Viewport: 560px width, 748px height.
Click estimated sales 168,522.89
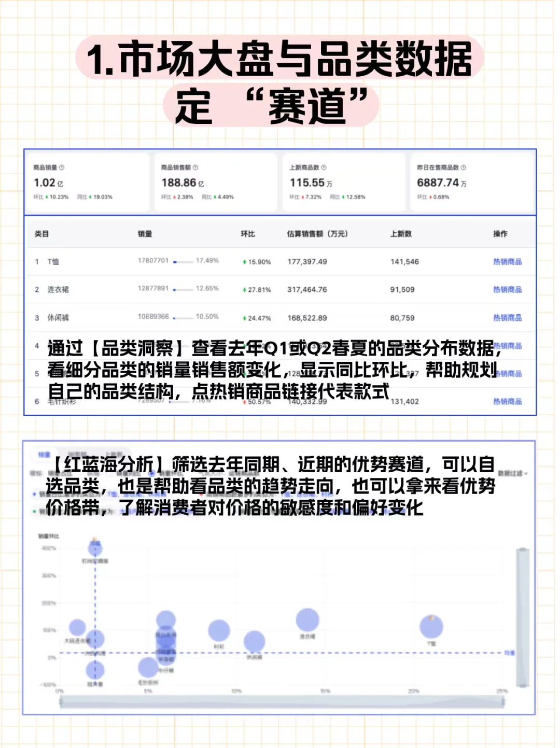(307, 318)
